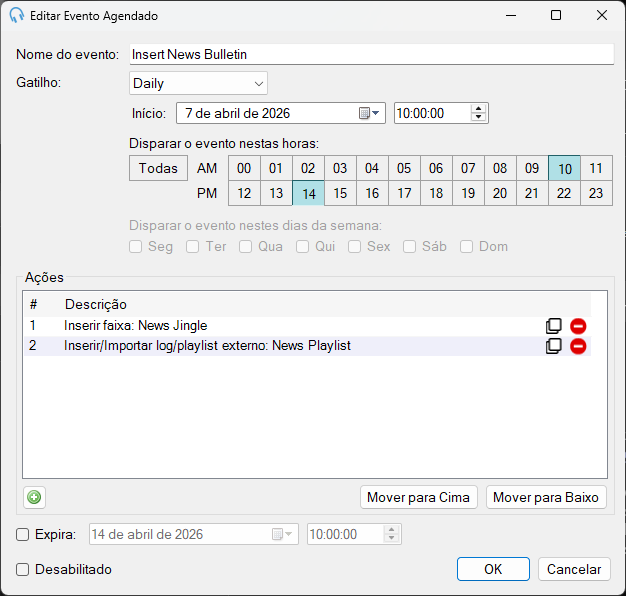
Task: Toggle hour 12 trigger
Action: [x=244, y=193]
